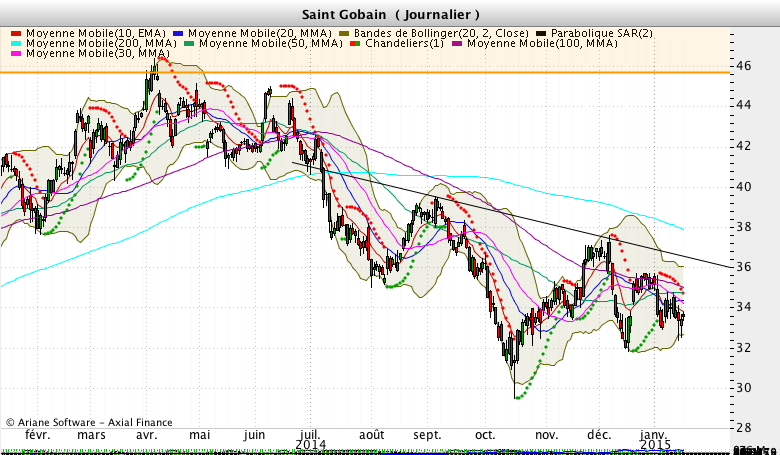This screenshot has width=780, height=455.
Task: Click the mars month label on time axis
Action: (91, 435)
